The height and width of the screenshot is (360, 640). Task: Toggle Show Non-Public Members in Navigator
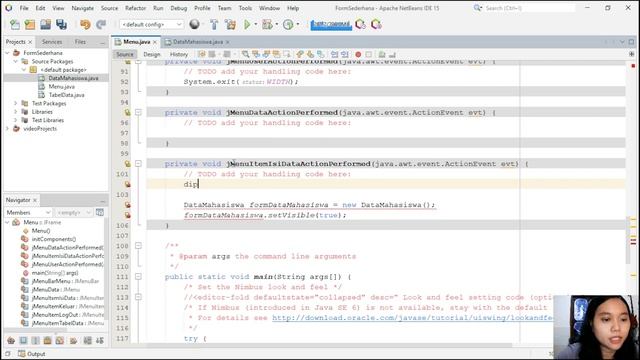point(47,340)
